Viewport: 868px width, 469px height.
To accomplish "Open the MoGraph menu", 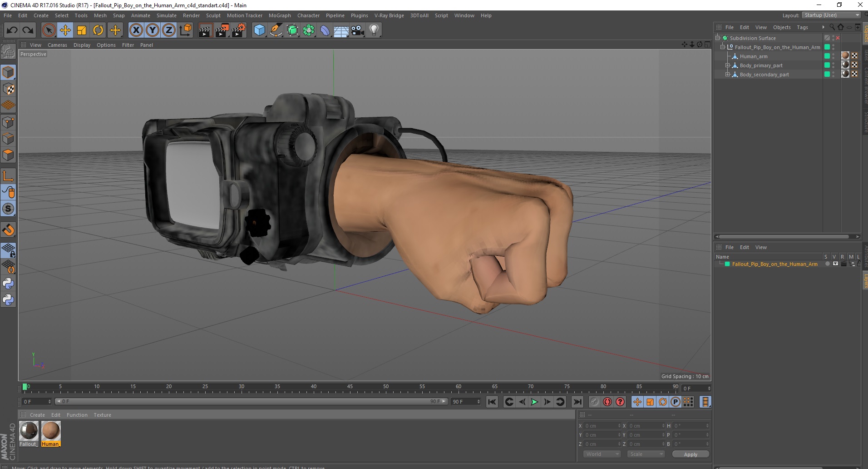I will pyautogui.click(x=280, y=15).
